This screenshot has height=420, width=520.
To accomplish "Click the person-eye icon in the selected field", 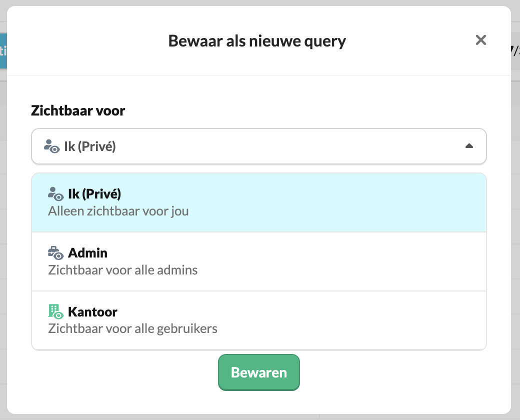I will [51, 146].
